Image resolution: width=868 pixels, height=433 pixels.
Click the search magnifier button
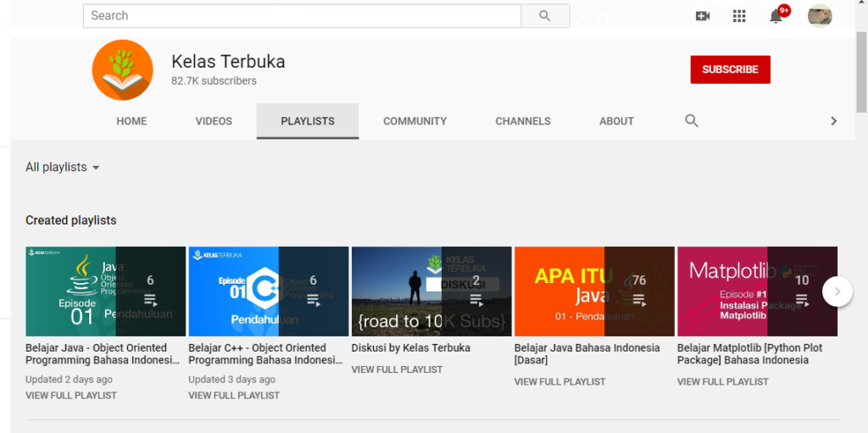(x=545, y=16)
